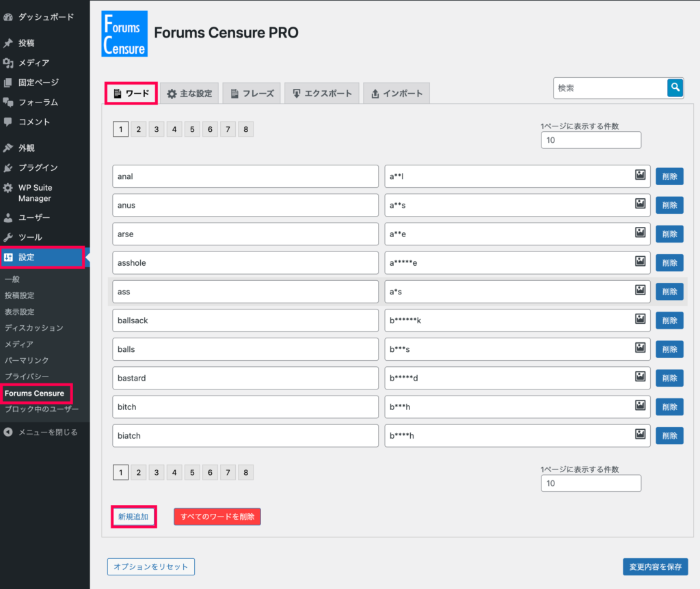
Task: Switch to the インポート tab
Action: pos(396,93)
